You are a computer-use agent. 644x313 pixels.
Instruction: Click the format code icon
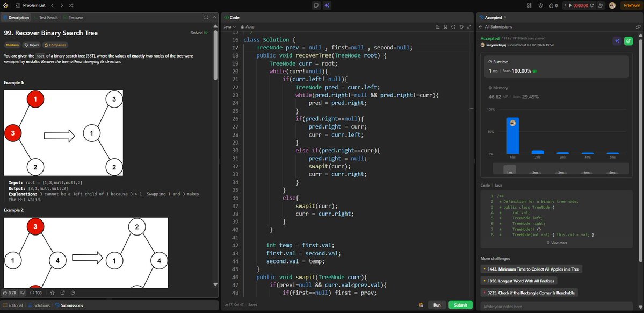point(438,27)
